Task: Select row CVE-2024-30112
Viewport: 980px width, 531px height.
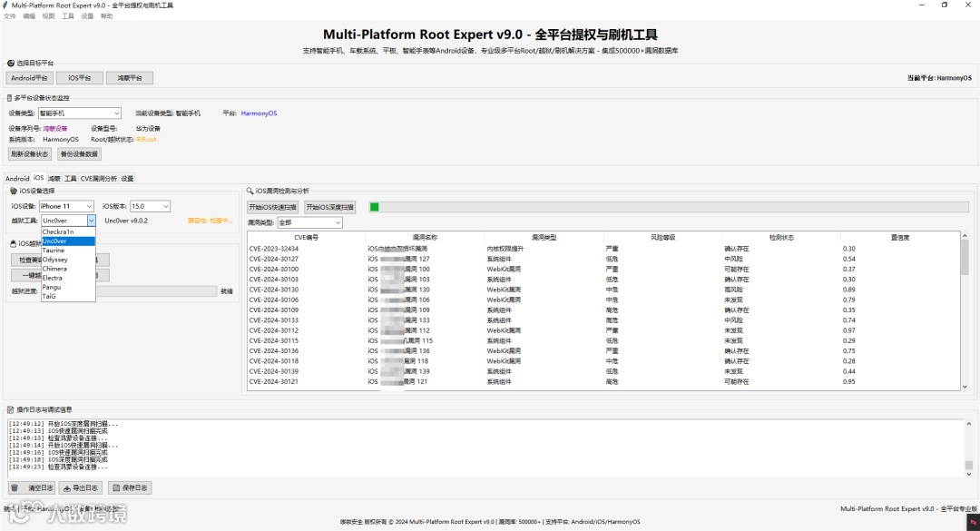Action: [603, 331]
